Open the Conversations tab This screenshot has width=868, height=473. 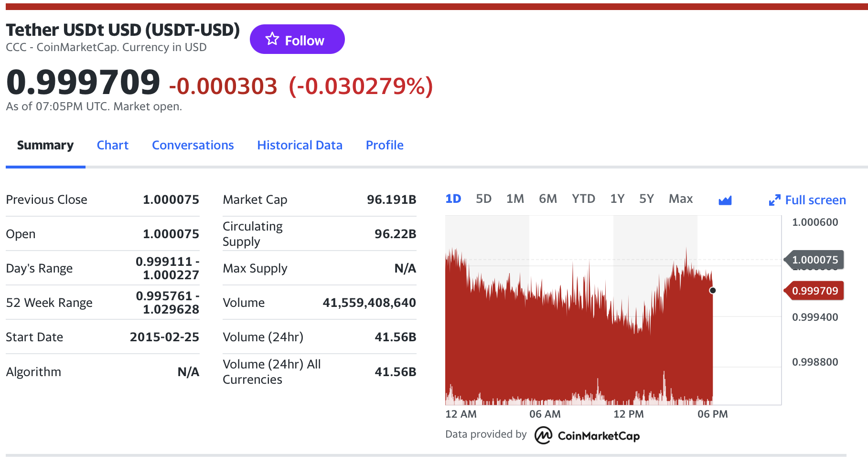[x=193, y=145]
